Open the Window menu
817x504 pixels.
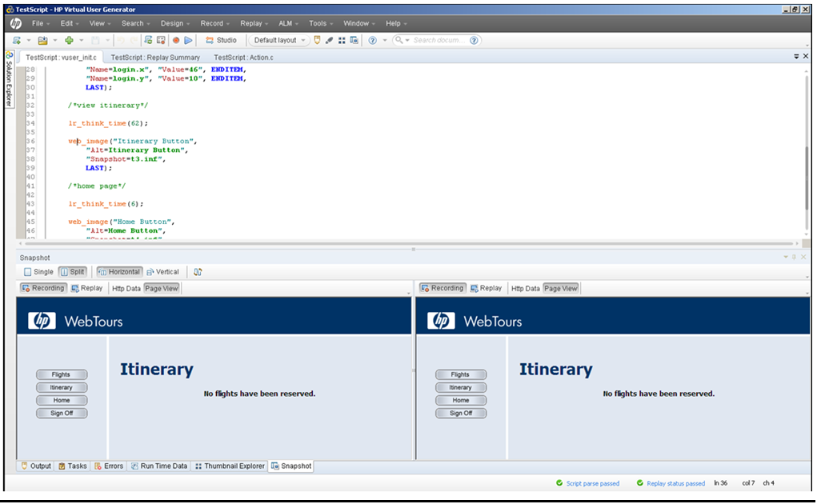(358, 23)
